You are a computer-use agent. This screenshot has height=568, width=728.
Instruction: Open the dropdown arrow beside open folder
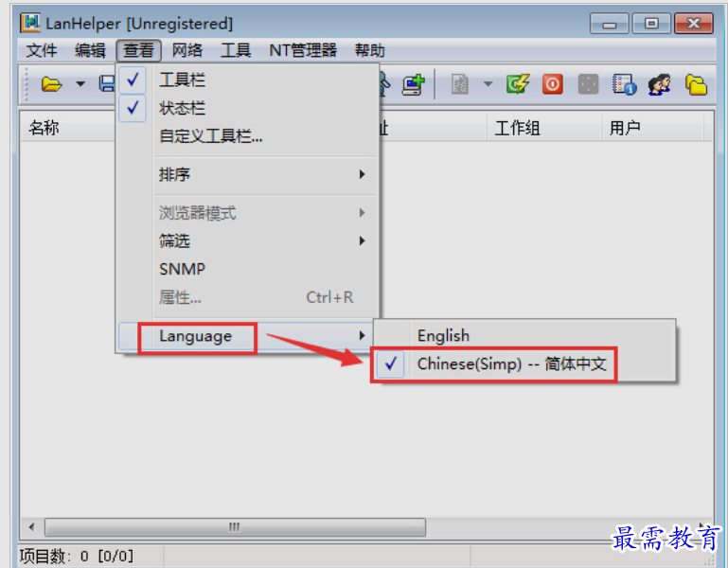click(x=80, y=84)
